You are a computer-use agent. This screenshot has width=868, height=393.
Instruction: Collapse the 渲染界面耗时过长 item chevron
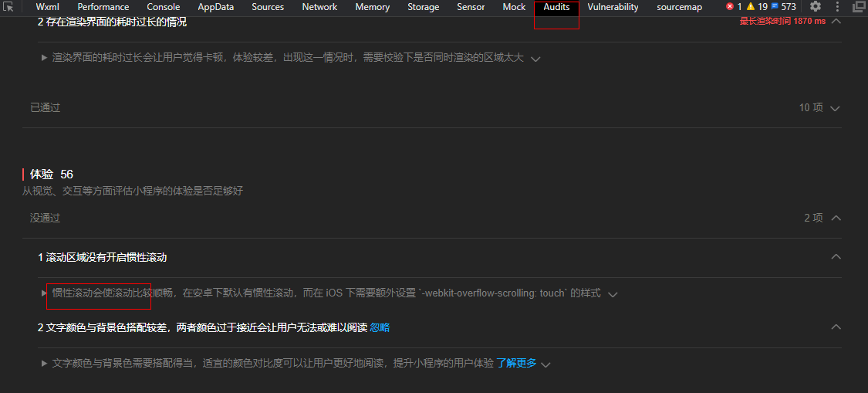pos(836,21)
